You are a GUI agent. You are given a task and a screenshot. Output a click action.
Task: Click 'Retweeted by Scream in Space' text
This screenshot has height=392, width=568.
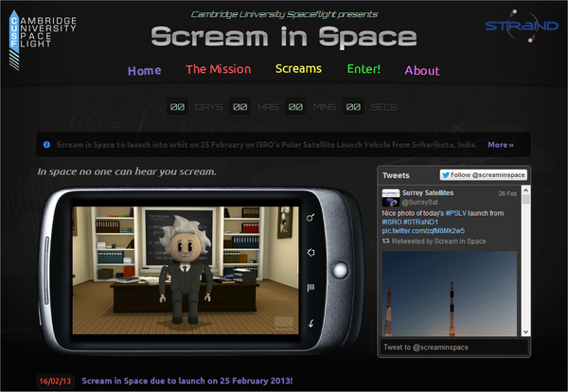point(438,241)
